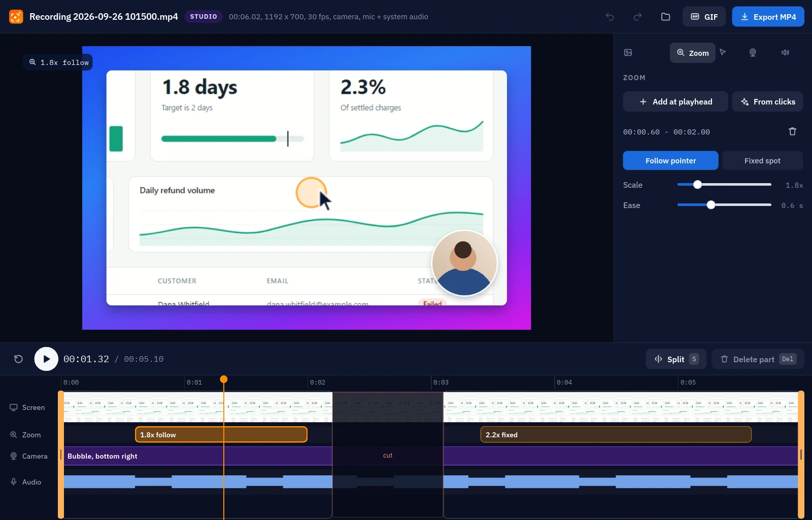
Task: Click the STUDIO badge
Action: pos(204,17)
